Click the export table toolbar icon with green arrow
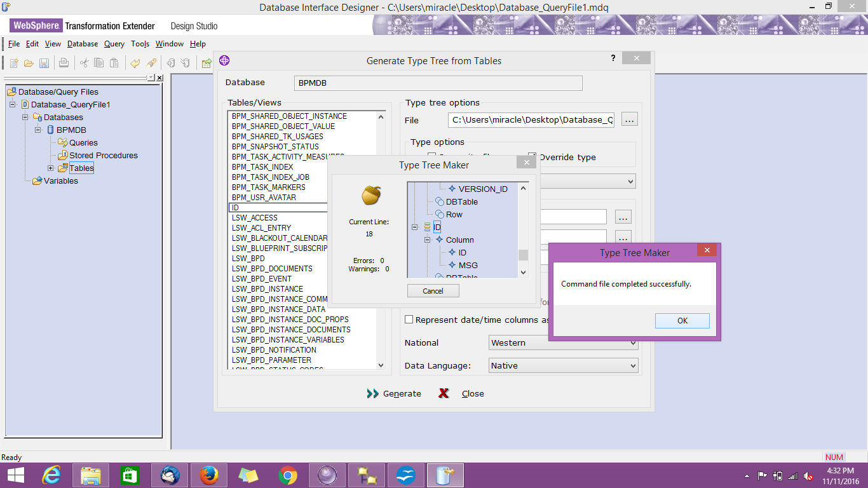 tap(208, 62)
